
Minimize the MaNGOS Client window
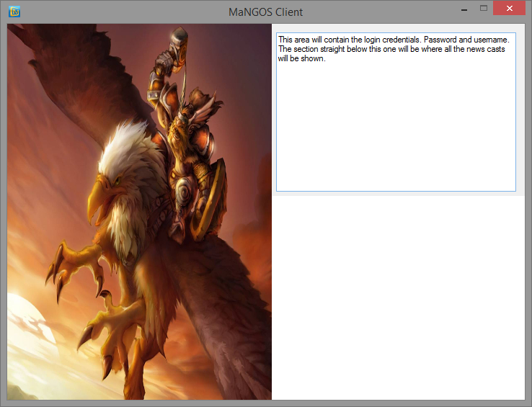(x=464, y=9)
